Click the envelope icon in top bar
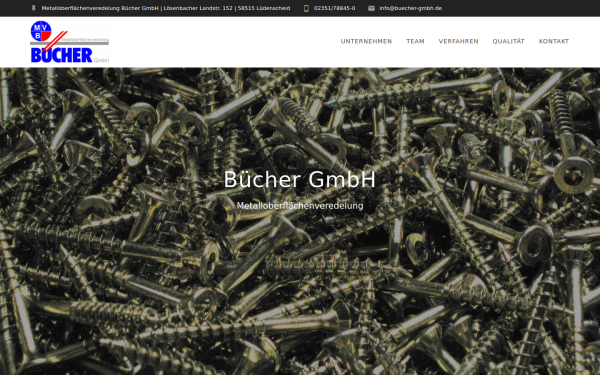 coord(371,8)
